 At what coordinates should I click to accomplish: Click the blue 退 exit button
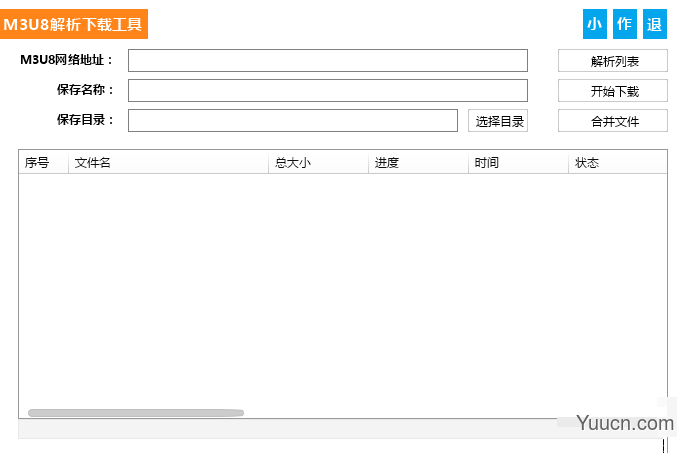655,24
